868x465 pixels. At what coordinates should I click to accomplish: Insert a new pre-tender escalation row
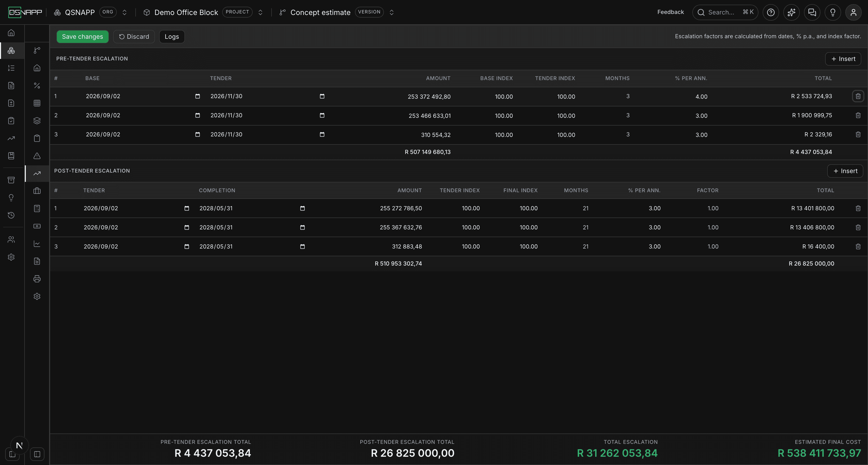pos(843,59)
